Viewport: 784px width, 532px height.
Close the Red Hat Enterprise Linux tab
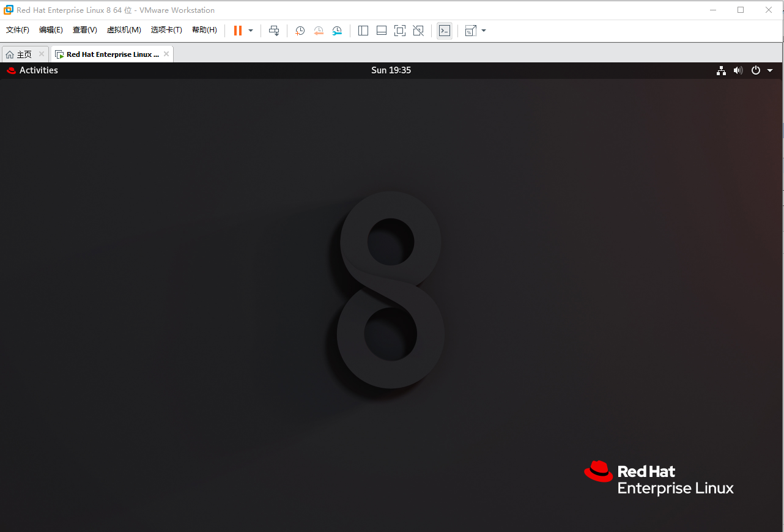pos(166,54)
